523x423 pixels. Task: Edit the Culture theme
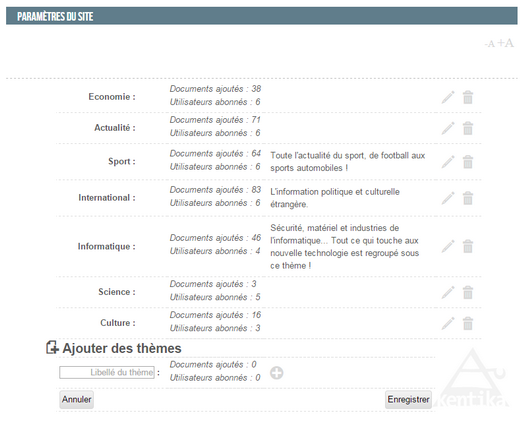pyautogui.click(x=448, y=323)
